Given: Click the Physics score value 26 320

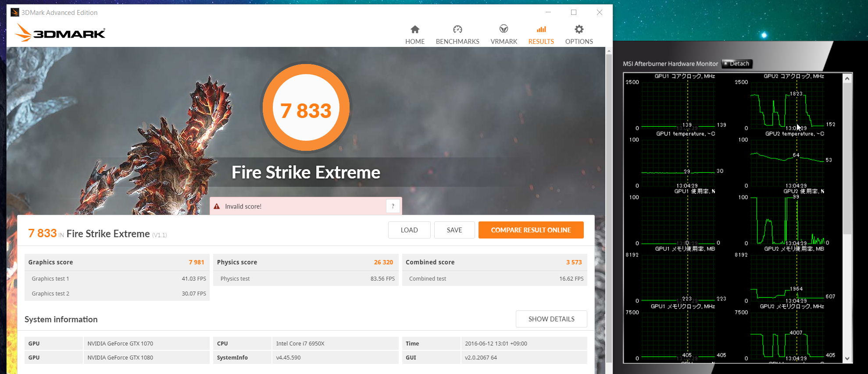Looking at the screenshot, I should pos(383,262).
